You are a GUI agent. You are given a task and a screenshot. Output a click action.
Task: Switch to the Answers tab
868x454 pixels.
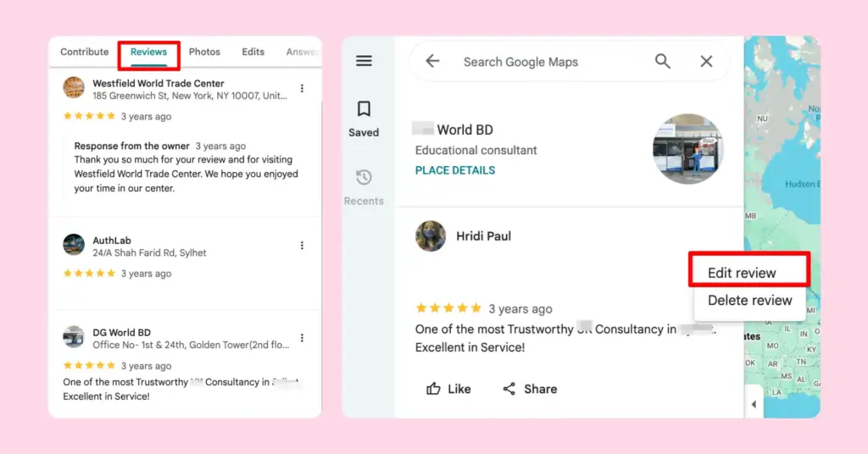302,52
